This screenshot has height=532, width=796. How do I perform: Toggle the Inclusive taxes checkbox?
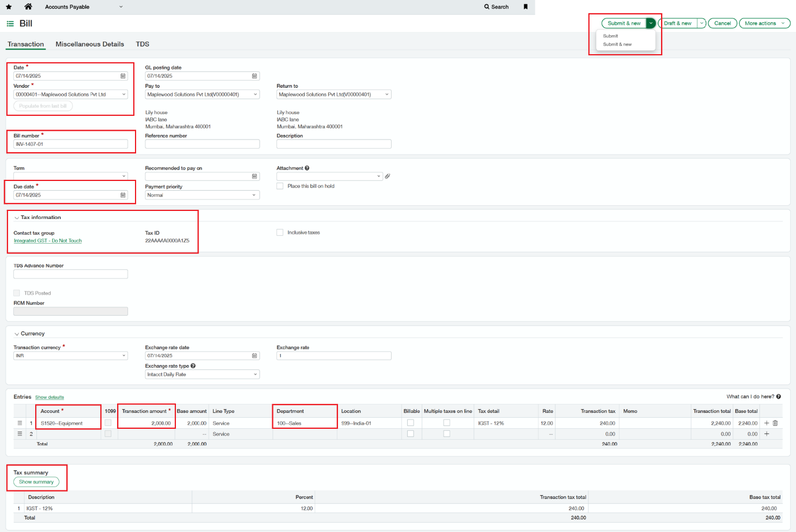[x=280, y=233]
